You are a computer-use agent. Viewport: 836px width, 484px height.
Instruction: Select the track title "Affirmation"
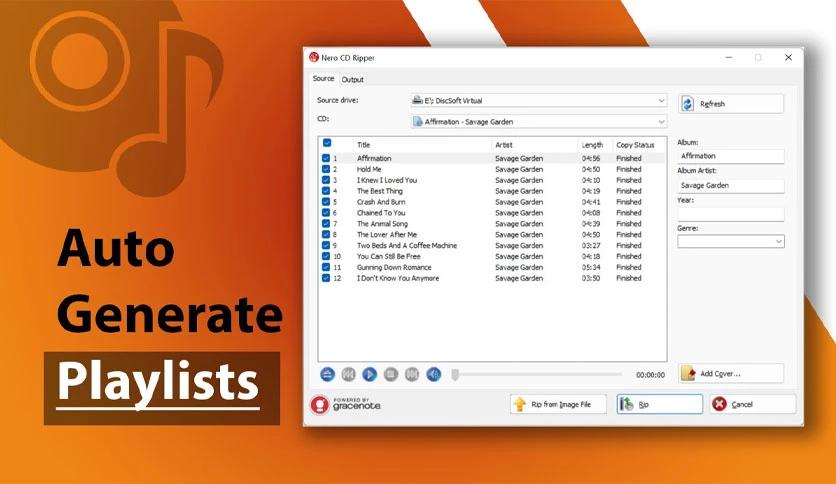pos(374,158)
